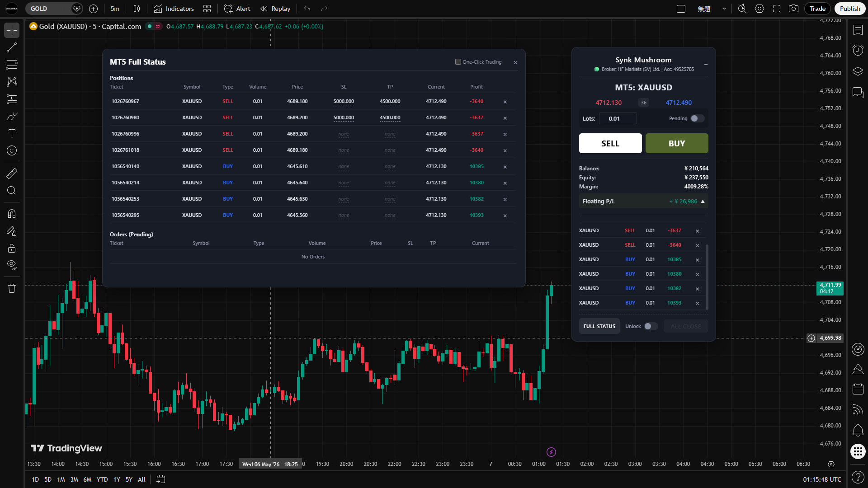Open the object tree layers panel

tap(858, 71)
